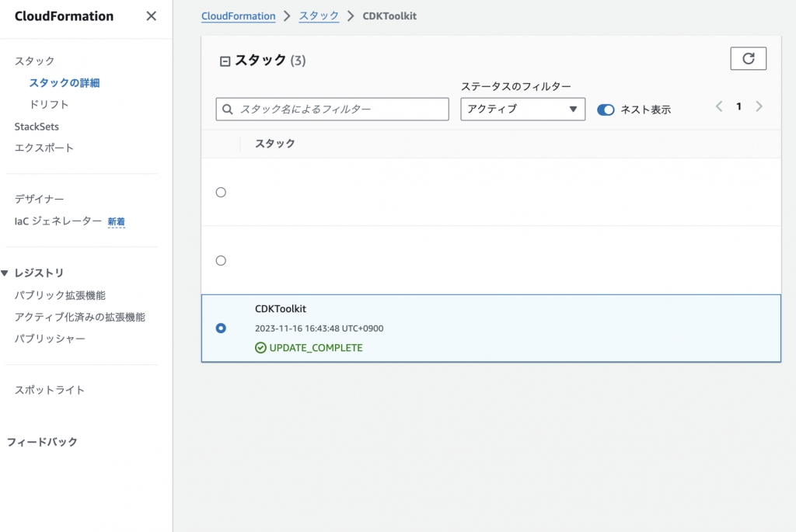Select the second stack radio button
796x532 pixels.
click(x=221, y=260)
